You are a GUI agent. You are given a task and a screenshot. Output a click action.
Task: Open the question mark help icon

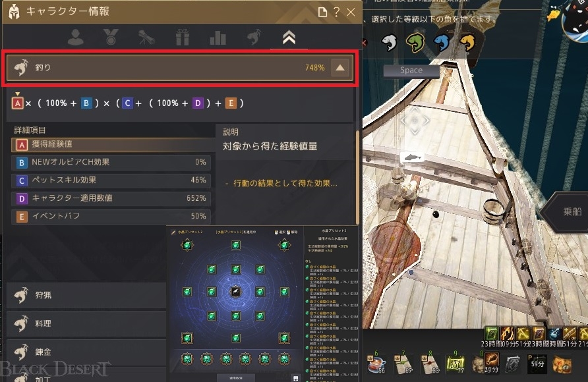click(x=336, y=12)
